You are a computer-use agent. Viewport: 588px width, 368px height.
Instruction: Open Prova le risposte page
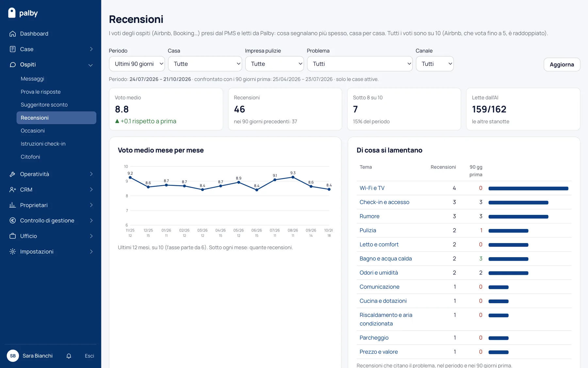coord(41,92)
